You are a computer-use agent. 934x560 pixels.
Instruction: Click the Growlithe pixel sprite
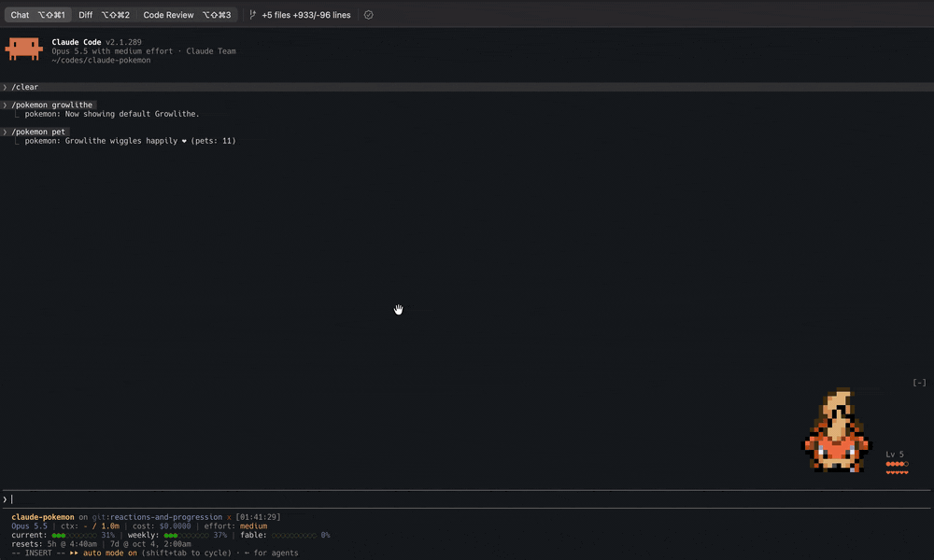coord(837,430)
